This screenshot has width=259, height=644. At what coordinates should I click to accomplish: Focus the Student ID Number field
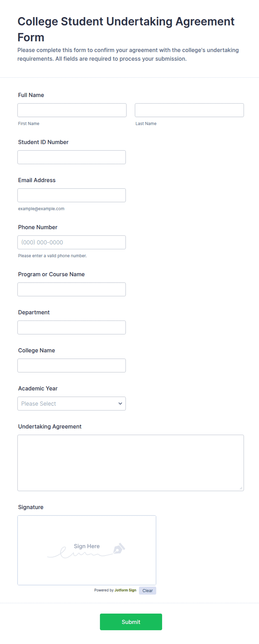pyautogui.click(x=72, y=157)
